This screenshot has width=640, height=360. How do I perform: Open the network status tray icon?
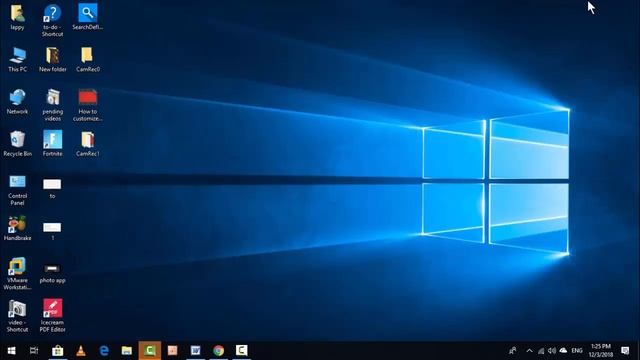(x=541, y=351)
